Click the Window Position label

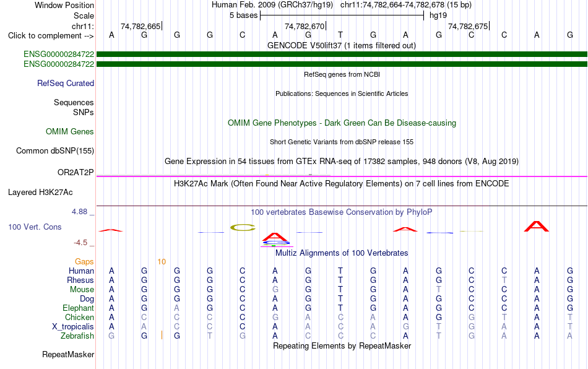pyautogui.click(x=64, y=5)
